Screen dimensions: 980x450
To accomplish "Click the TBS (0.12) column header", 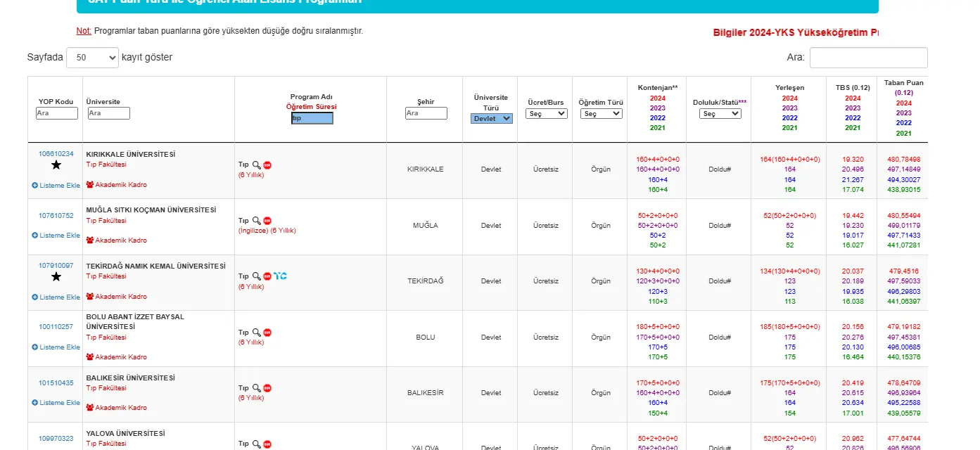I will [853, 88].
